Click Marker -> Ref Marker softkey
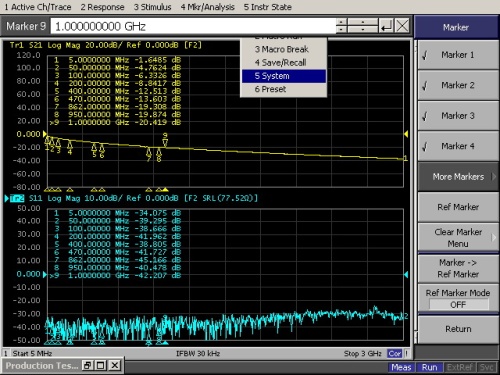Screen dimensions: 500x375 [x=458, y=268]
